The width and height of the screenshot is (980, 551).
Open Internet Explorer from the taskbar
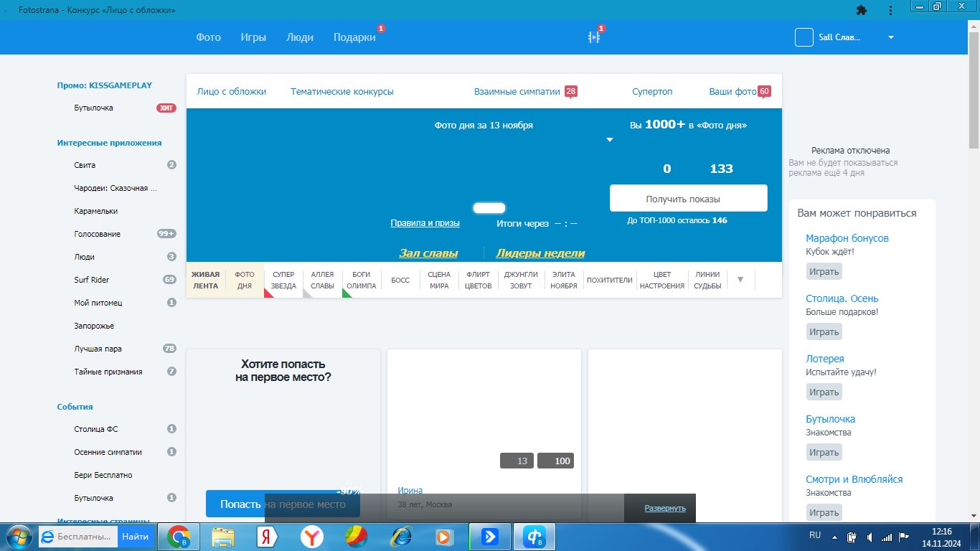tap(400, 537)
